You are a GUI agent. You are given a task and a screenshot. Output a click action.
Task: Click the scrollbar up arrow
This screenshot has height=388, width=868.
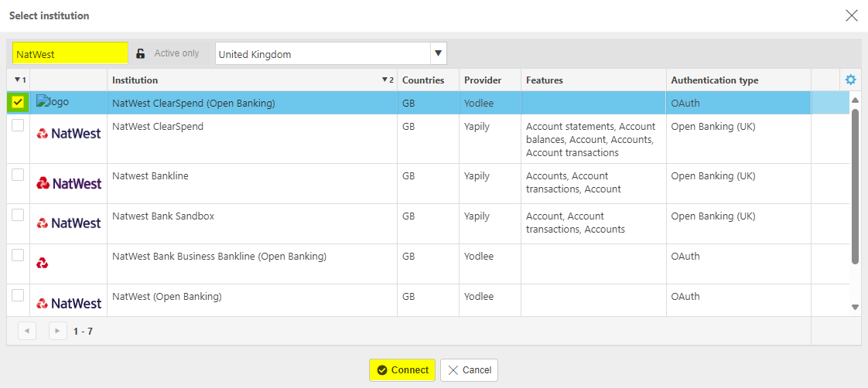tap(855, 100)
